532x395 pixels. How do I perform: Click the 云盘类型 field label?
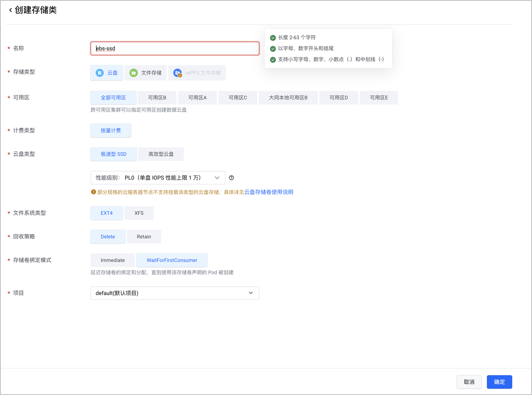pyautogui.click(x=24, y=154)
